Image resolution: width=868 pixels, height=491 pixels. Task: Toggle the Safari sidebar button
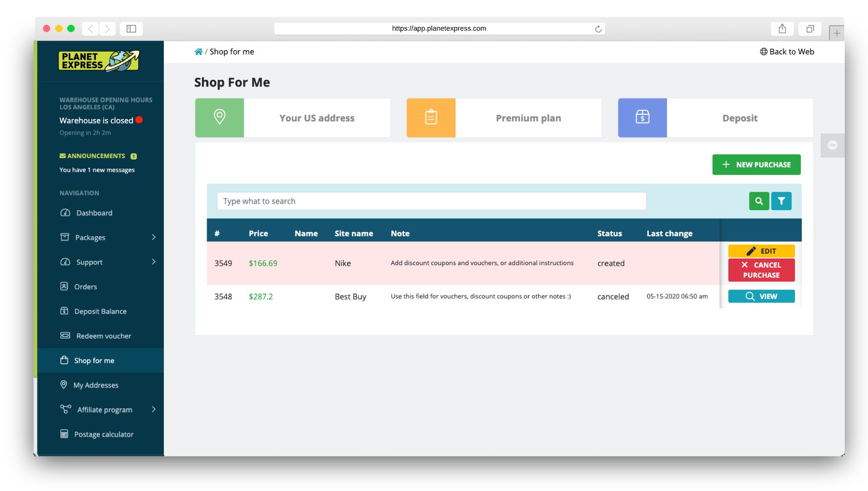[x=131, y=29]
